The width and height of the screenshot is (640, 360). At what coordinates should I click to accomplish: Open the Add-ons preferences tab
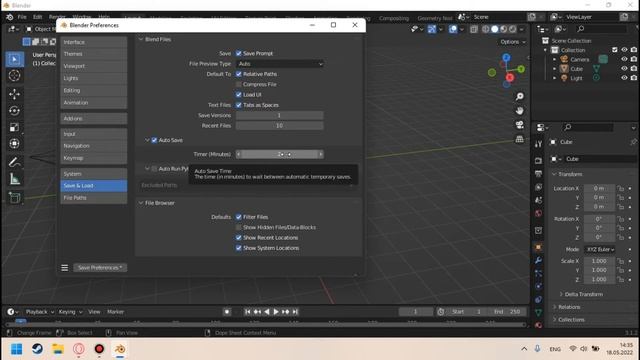point(94,118)
